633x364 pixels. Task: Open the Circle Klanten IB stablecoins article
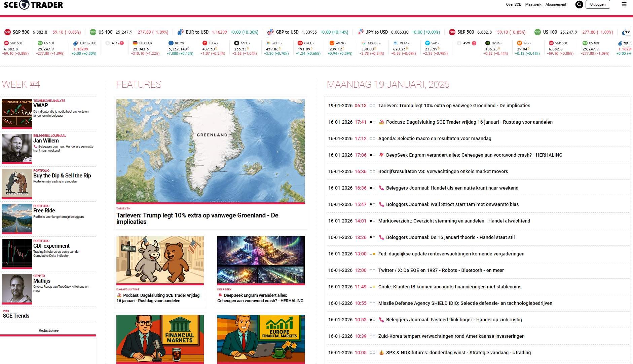click(x=450, y=287)
